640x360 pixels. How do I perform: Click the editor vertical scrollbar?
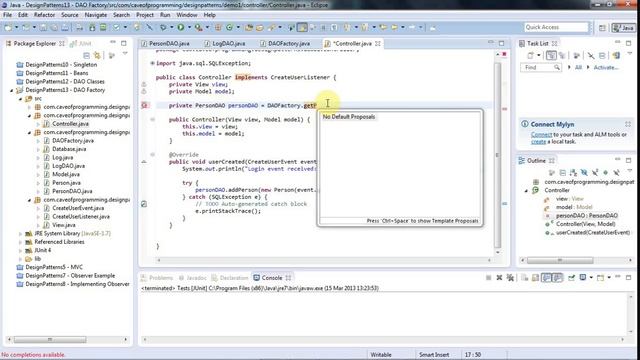[498, 155]
